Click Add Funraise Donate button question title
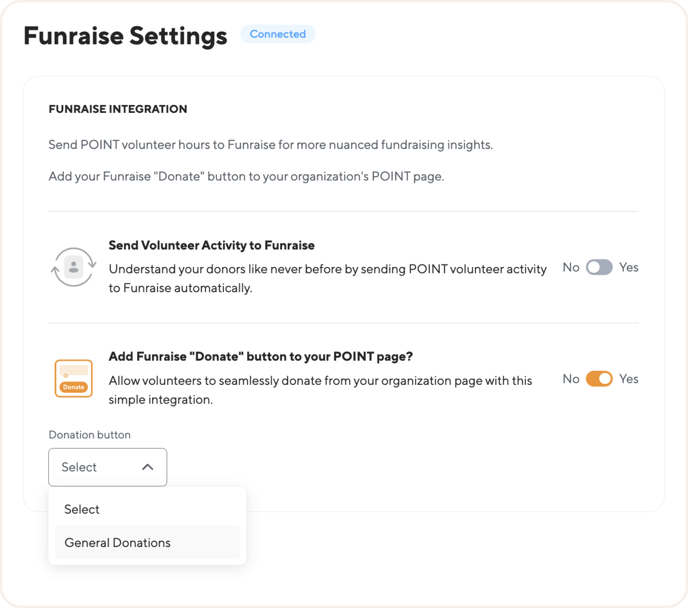The width and height of the screenshot is (688, 608). click(261, 356)
